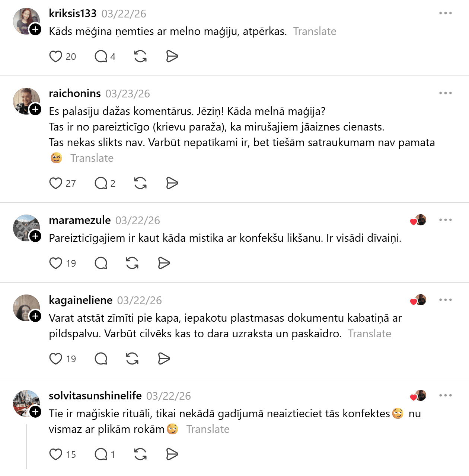
Task: Open solvitasunshinelife's profile picture
Action: (x=26, y=403)
